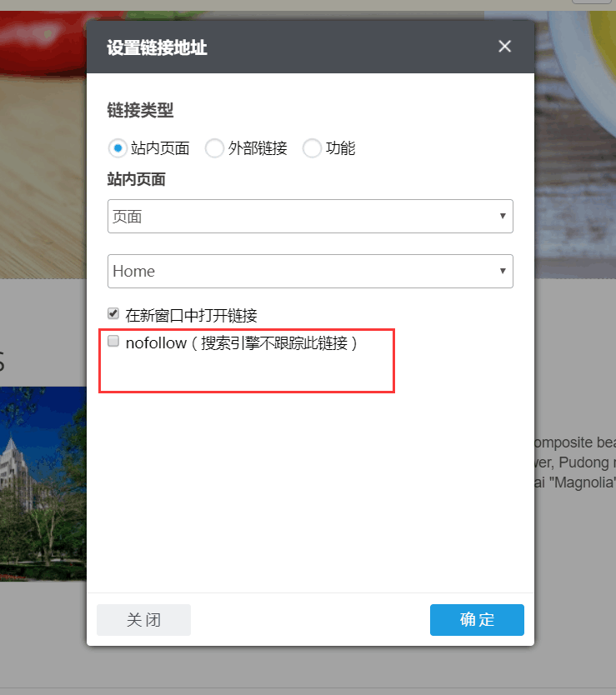Image resolution: width=616 pixels, height=695 pixels.
Task: Close the link settings dialog with X
Action: (504, 47)
